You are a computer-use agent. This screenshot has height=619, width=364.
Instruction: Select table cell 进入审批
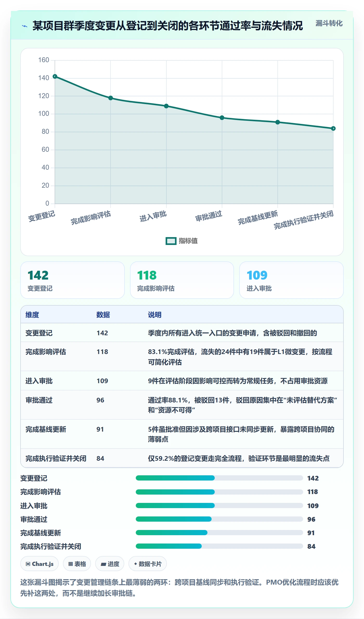point(39,381)
